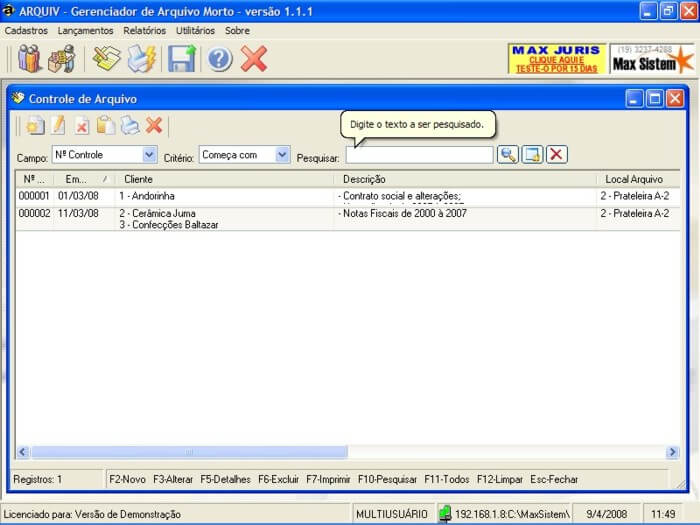Click the date 11/03/08 cell
Screen dimensions: 700x525
coord(78,213)
